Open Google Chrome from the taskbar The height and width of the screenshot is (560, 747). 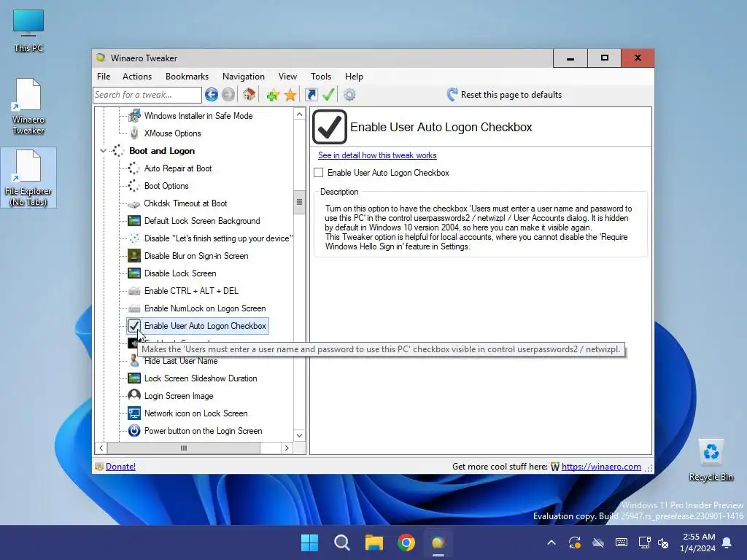pos(406,542)
